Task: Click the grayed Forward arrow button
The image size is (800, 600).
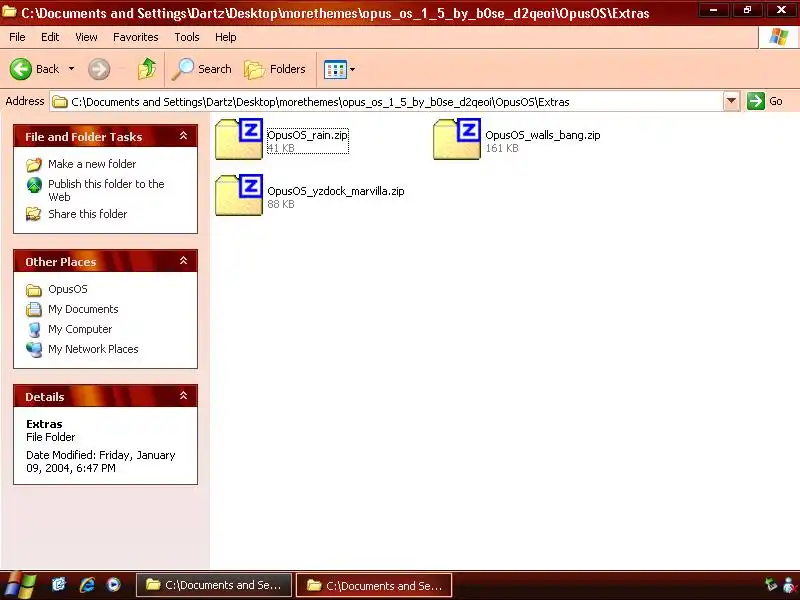Action: point(99,69)
